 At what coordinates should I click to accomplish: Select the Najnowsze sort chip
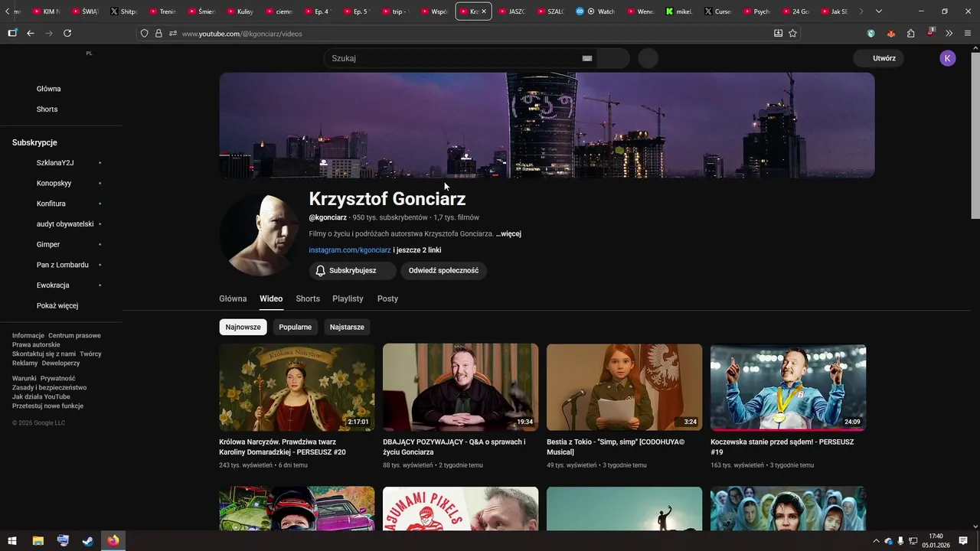point(243,327)
